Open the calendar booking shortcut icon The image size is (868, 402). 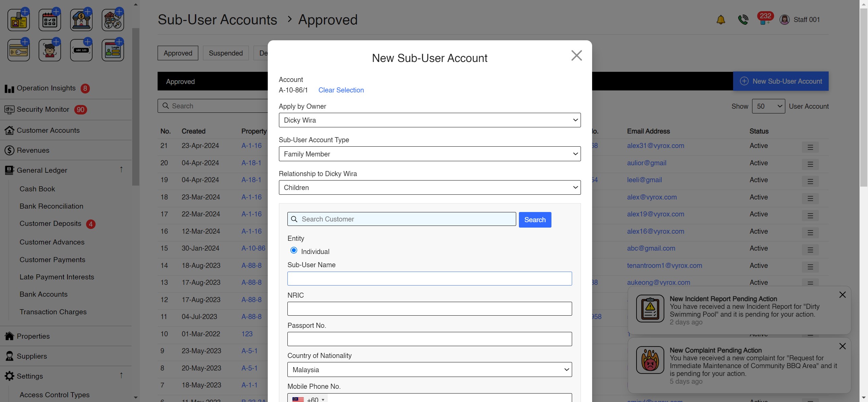(50, 21)
